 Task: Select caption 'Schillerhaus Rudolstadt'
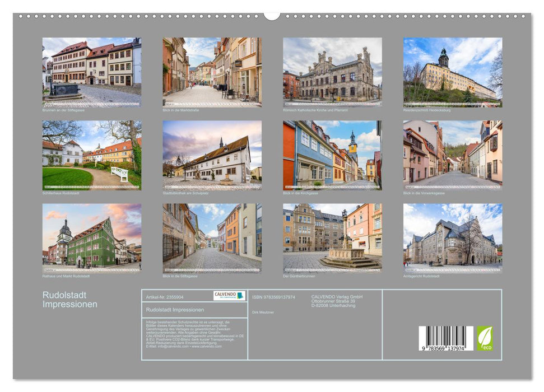pyautogui.click(x=61, y=193)
